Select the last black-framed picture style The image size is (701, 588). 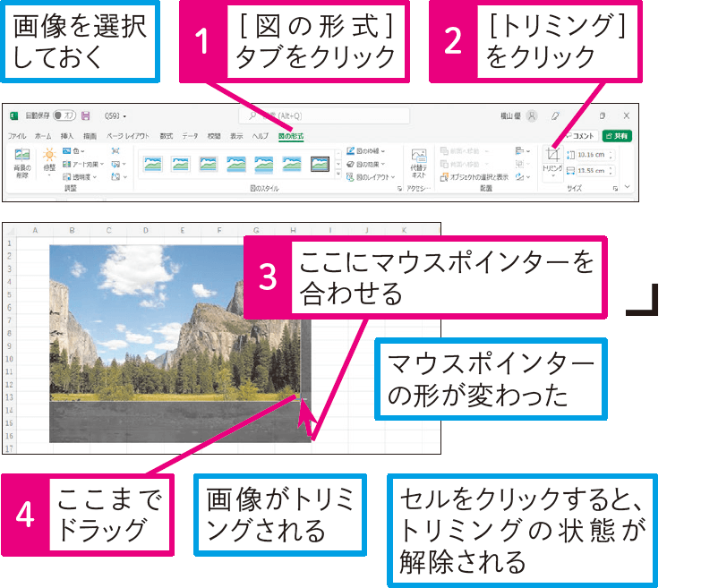click(321, 164)
